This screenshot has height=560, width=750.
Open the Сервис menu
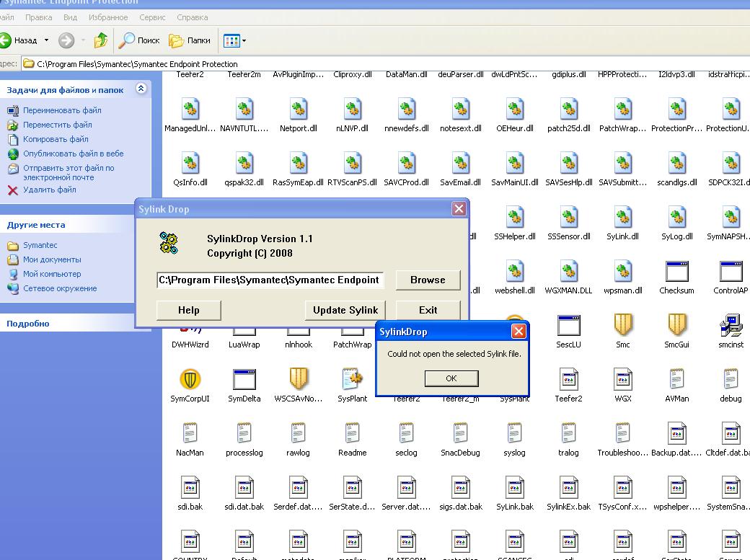[152, 17]
